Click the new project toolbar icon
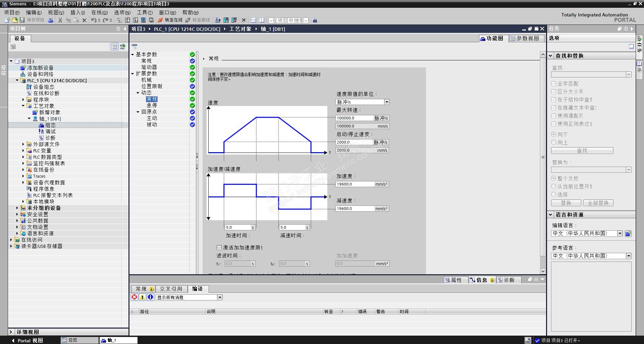The image size is (644, 344). [x=7, y=20]
